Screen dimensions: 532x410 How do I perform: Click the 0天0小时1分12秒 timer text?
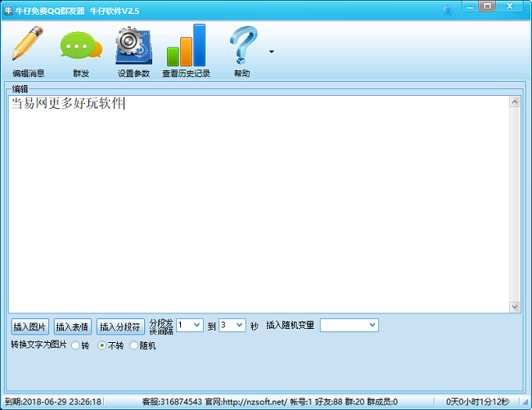[478, 402]
